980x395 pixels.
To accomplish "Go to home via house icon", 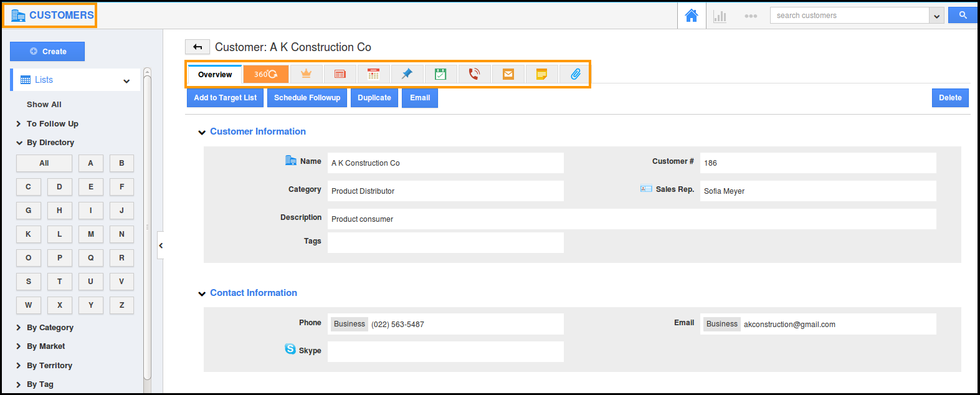I will click(692, 16).
